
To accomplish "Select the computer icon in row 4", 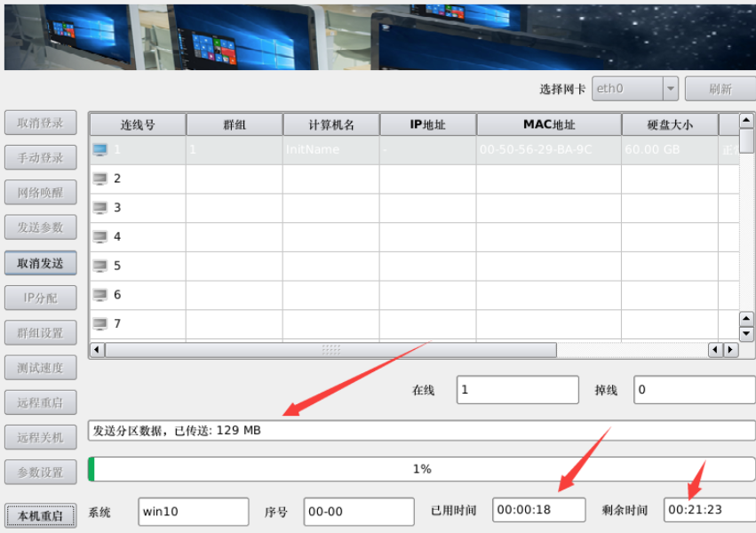I will point(99,237).
